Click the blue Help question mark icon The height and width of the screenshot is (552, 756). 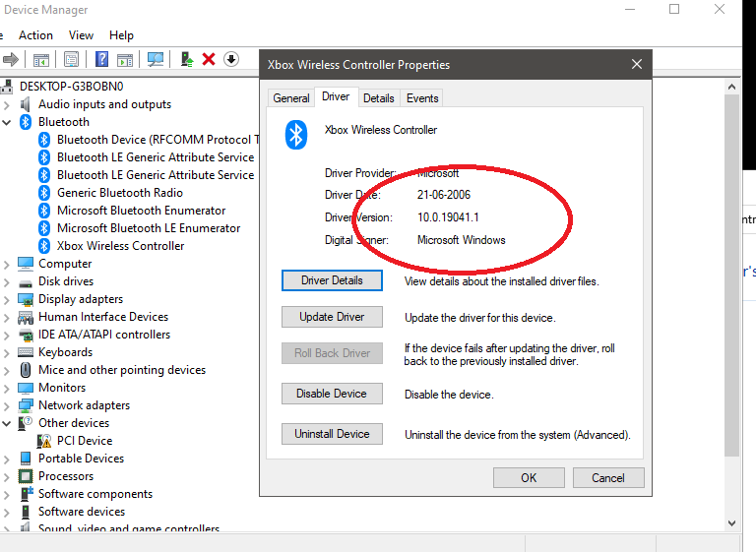click(101, 59)
